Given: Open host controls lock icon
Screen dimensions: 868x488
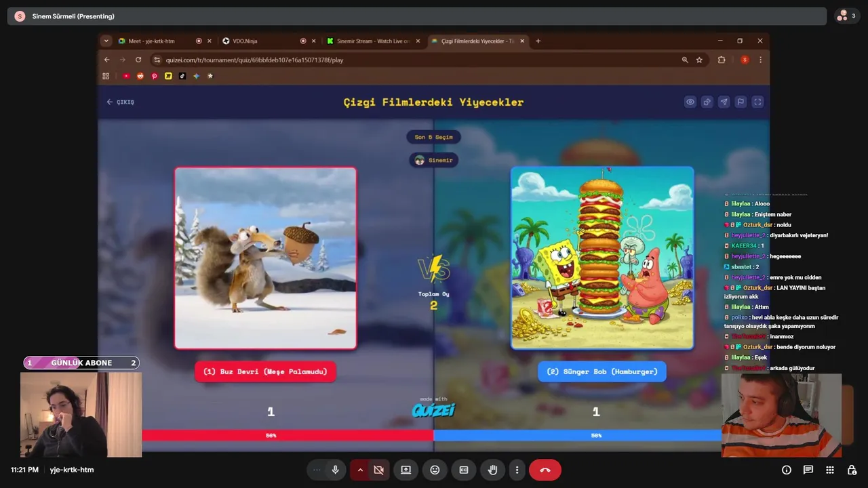Looking at the screenshot, I should (x=852, y=470).
